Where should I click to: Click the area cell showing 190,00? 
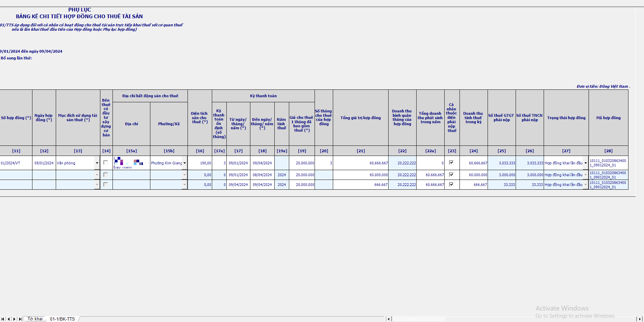pos(200,163)
